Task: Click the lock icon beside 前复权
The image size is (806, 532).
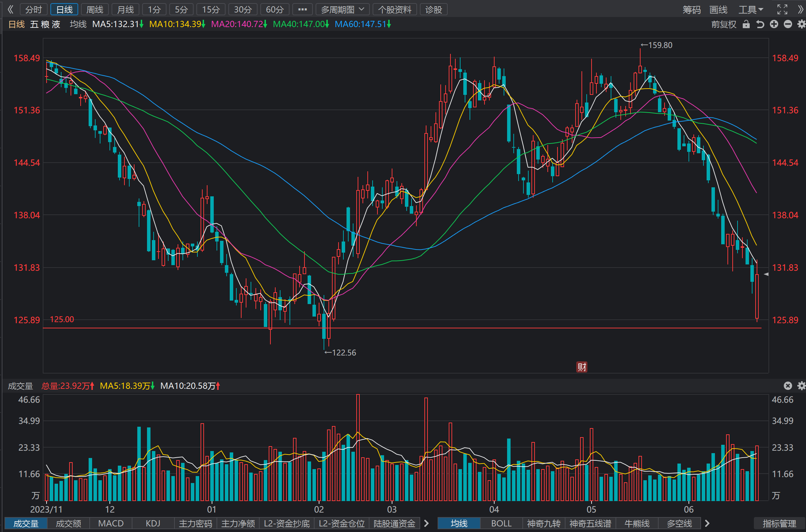Action: (746, 24)
